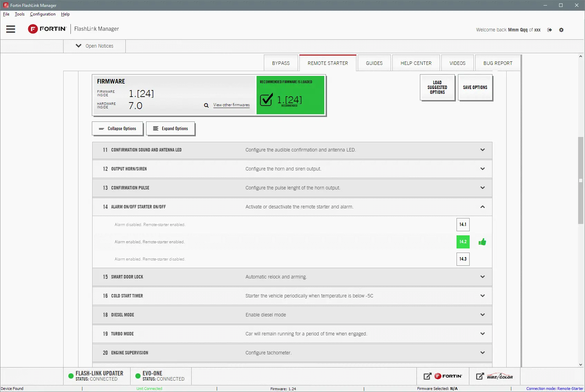Click the Fortin logo in header
This screenshot has height=392, width=585.
[x=47, y=29]
